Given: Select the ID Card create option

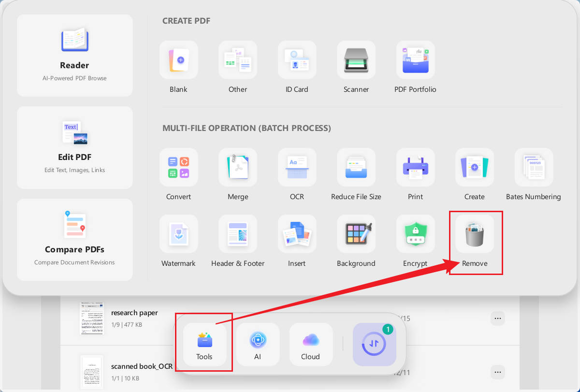Looking at the screenshot, I should click(x=297, y=60).
